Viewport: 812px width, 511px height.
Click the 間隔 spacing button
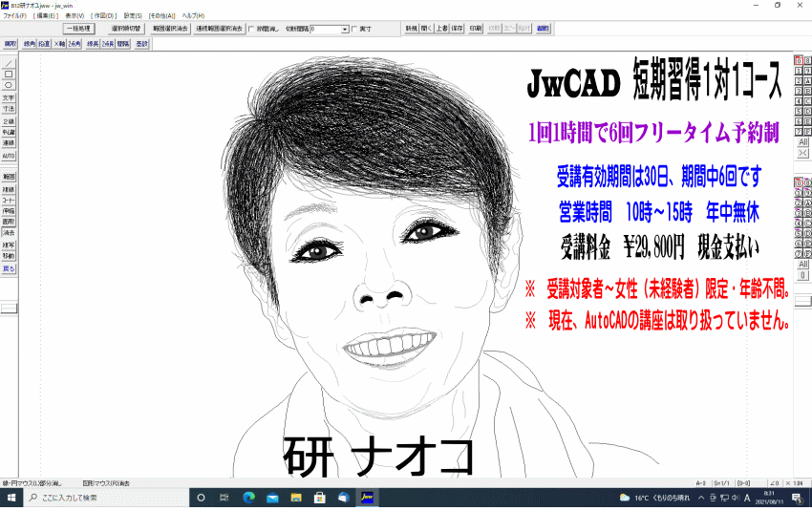(x=123, y=44)
